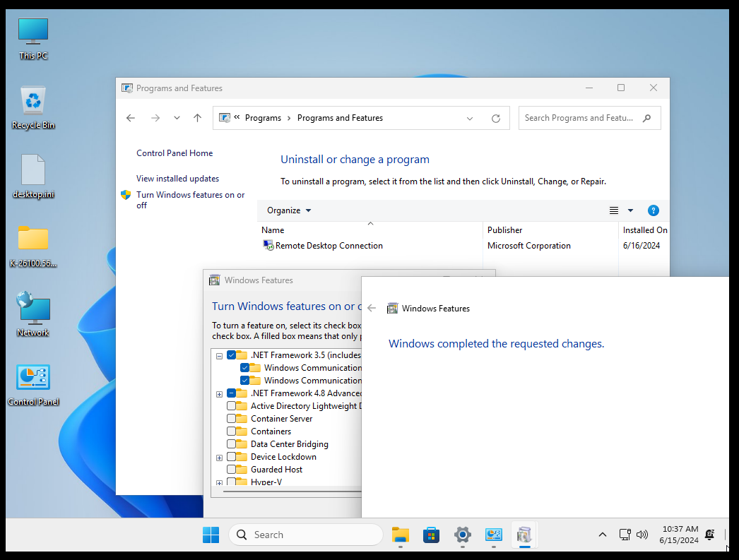Screen dimensions: 739x560
Task: Open File Explorer from taskbar
Action: coord(400,535)
